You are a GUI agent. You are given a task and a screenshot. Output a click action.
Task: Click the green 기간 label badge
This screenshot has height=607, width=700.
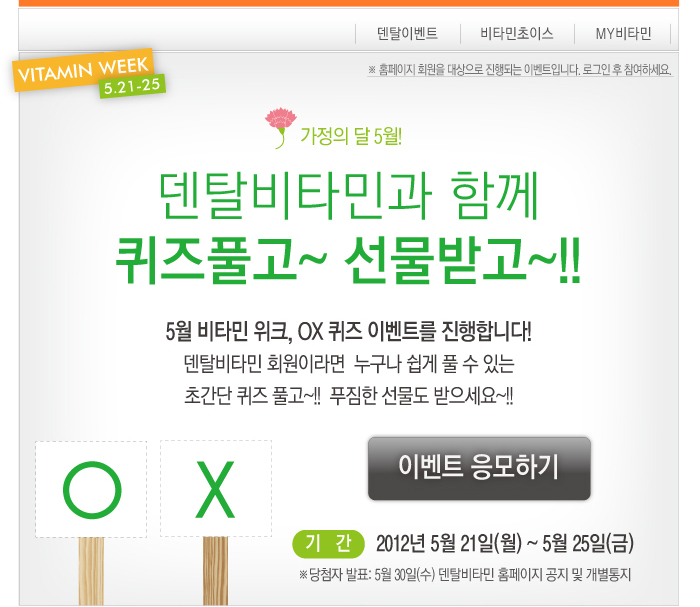[x=328, y=544]
